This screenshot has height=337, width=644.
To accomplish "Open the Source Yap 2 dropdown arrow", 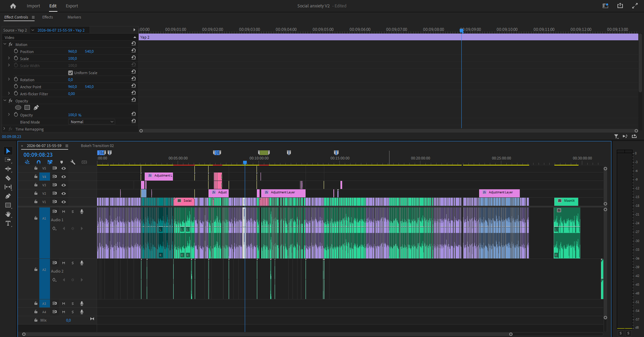I will pyautogui.click(x=32, y=30).
